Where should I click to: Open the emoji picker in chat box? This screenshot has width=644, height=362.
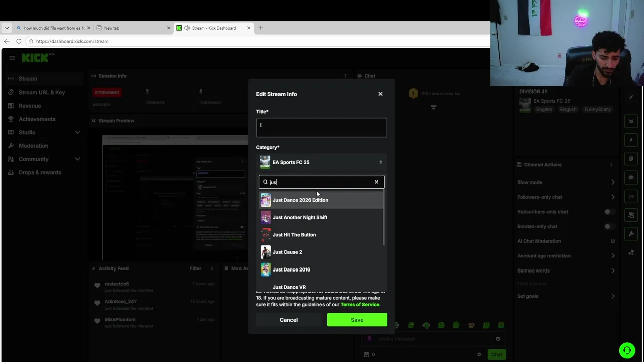pos(498,339)
